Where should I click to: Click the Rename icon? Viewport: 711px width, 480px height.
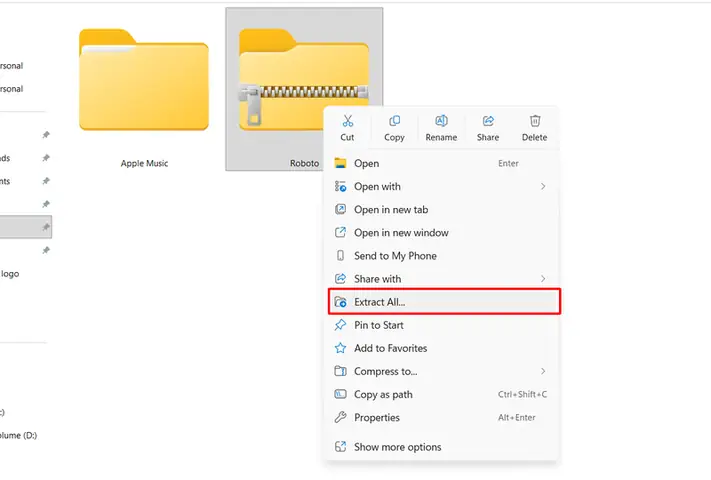point(441,121)
